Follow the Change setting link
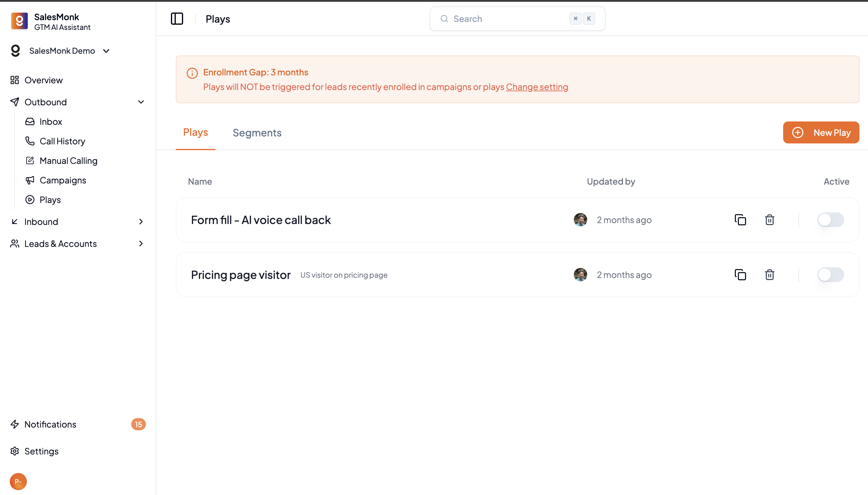This screenshot has width=868, height=495. 537,87
